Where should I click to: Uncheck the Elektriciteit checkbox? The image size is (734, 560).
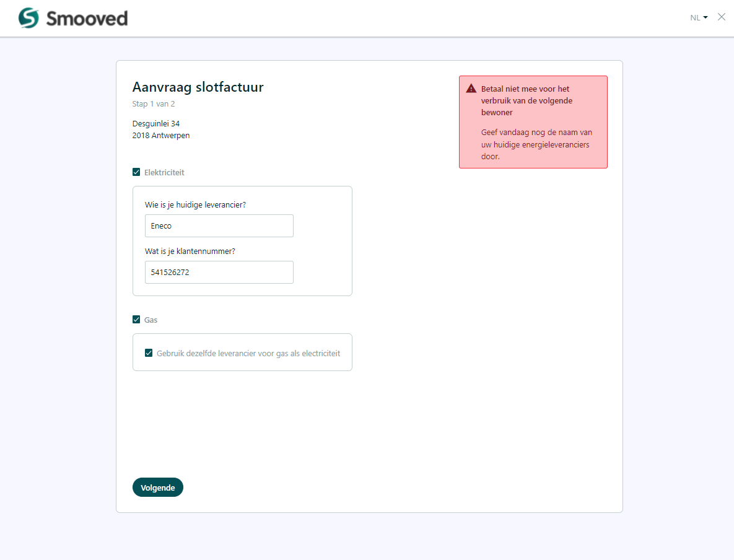click(136, 172)
